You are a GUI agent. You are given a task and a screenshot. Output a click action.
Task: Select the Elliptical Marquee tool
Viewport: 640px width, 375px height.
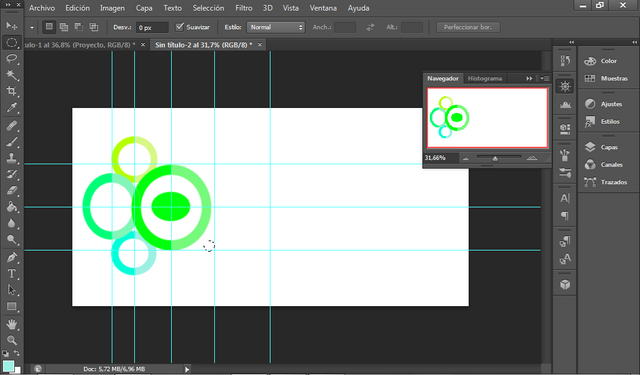[11, 42]
